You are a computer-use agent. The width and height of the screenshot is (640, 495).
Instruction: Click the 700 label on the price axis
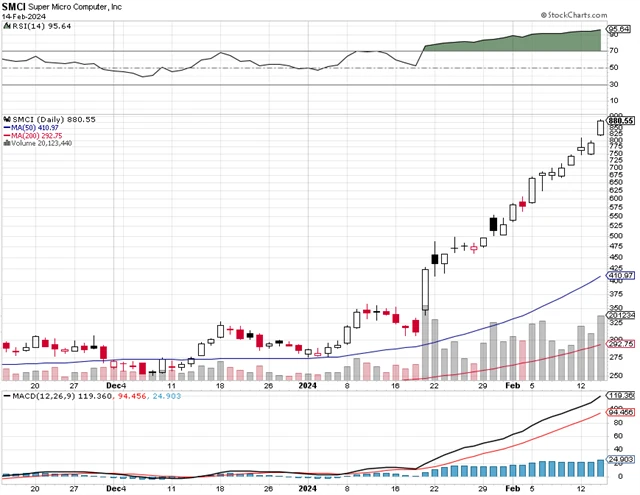(616, 167)
